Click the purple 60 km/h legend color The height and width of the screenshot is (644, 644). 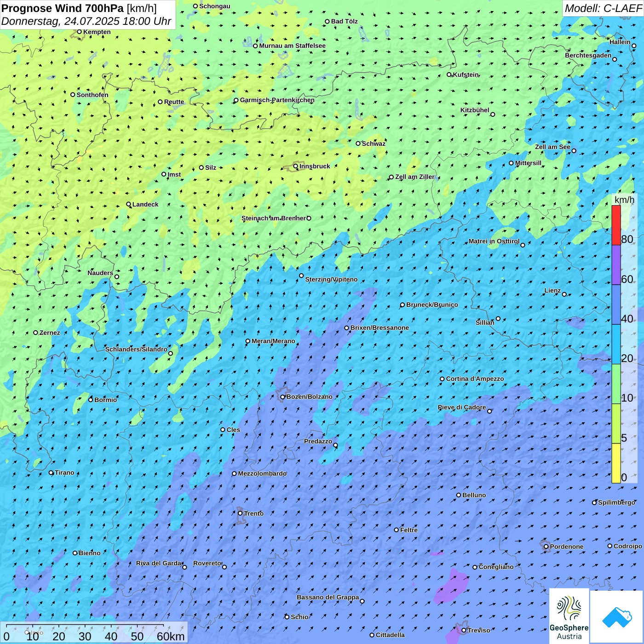[616, 265]
